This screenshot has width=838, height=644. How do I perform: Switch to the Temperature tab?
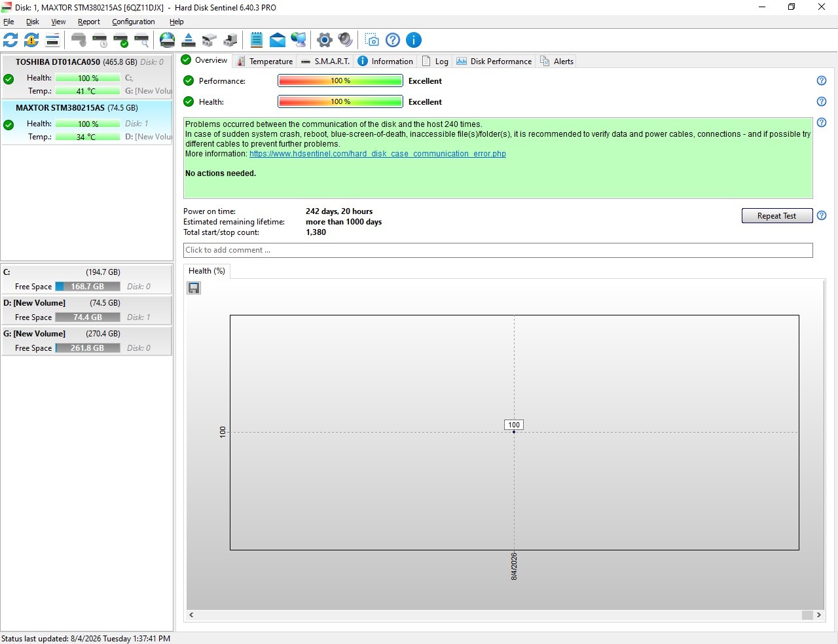point(264,62)
